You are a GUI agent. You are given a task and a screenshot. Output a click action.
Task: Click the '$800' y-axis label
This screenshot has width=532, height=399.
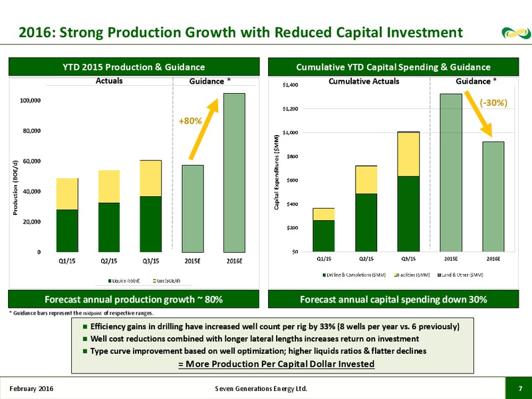pos(293,156)
